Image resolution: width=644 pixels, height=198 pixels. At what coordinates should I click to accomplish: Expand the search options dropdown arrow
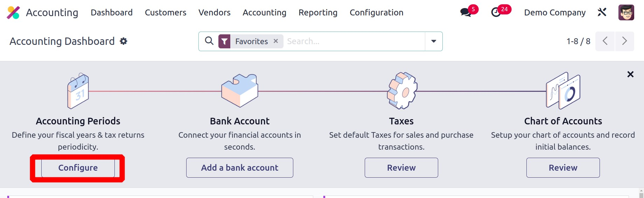tap(434, 41)
